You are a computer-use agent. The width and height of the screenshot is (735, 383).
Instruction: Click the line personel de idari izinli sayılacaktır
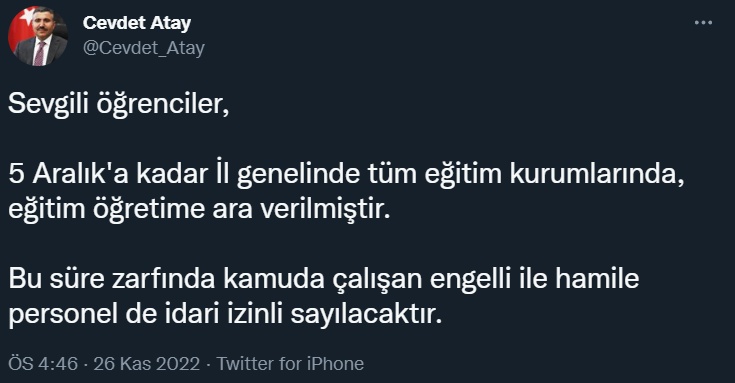point(225,314)
